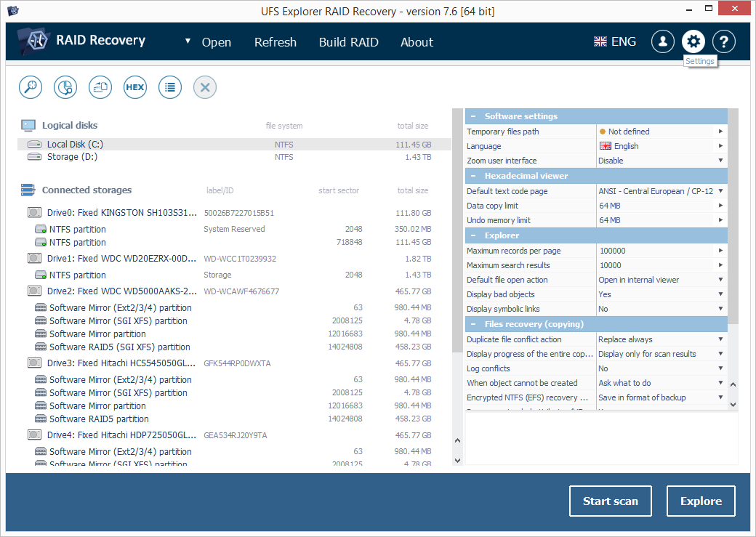Viewport: 756px width, 537px height.
Task: Click the RAID Recovery logo icon
Action: click(33, 41)
